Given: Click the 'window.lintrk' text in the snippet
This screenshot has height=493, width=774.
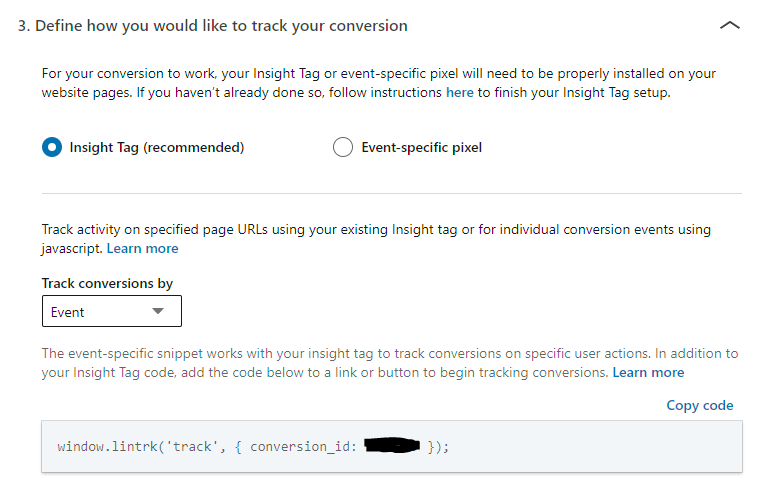Looking at the screenshot, I should (108, 447).
